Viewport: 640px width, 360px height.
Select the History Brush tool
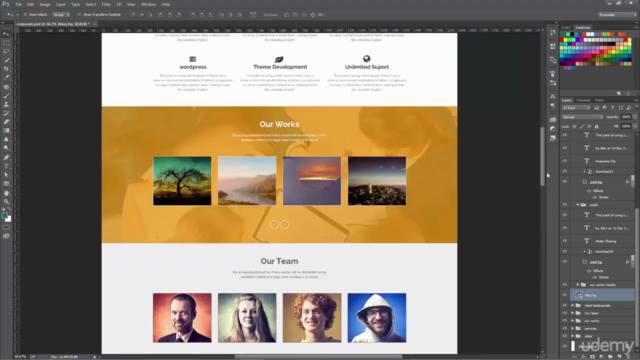pos(6,113)
